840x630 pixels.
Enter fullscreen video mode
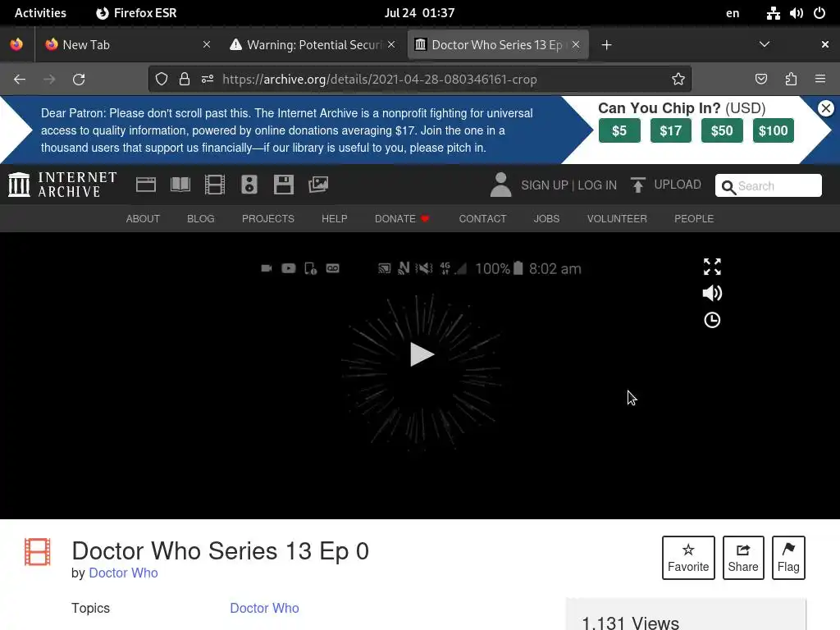[712, 267]
